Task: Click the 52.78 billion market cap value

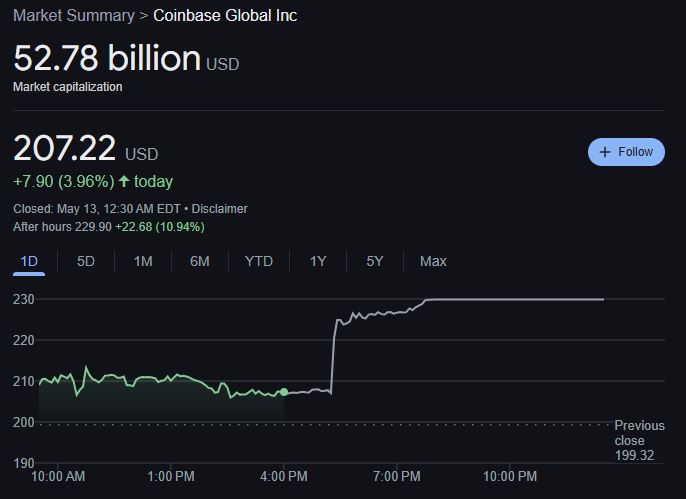Action: point(107,58)
